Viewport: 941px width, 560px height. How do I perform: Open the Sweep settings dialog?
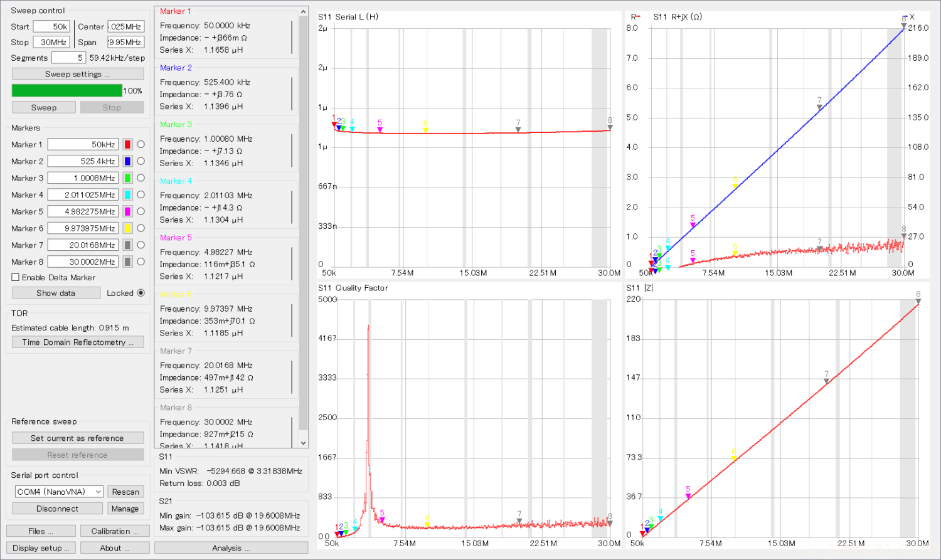tap(78, 74)
